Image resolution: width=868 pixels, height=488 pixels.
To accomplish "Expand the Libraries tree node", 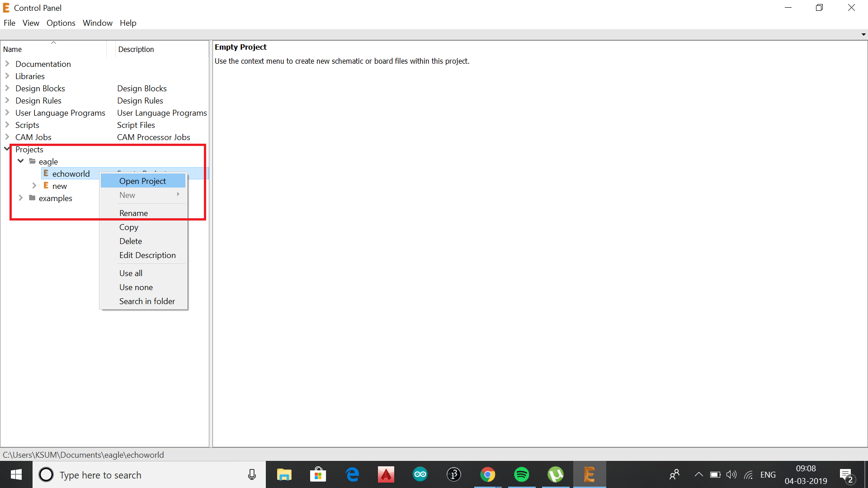I will [x=7, y=76].
